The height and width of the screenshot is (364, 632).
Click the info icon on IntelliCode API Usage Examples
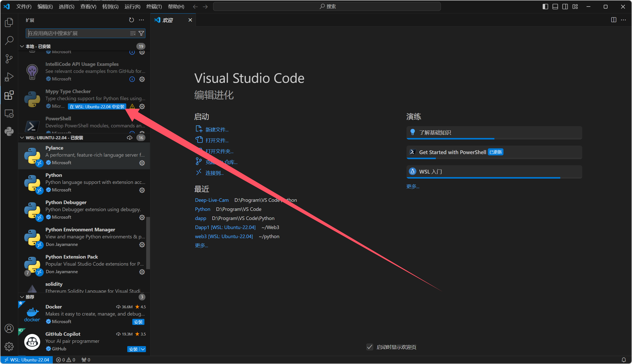[132, 79]
